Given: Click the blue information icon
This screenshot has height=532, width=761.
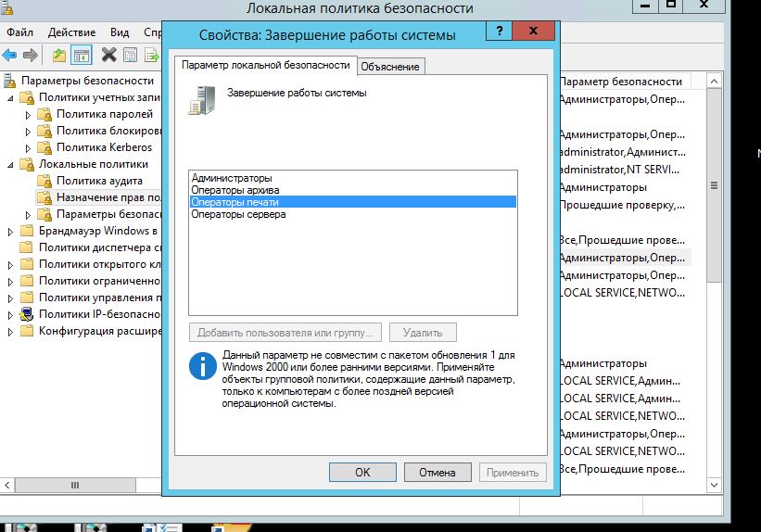Looking at the screenshot, I should [202, 365].
